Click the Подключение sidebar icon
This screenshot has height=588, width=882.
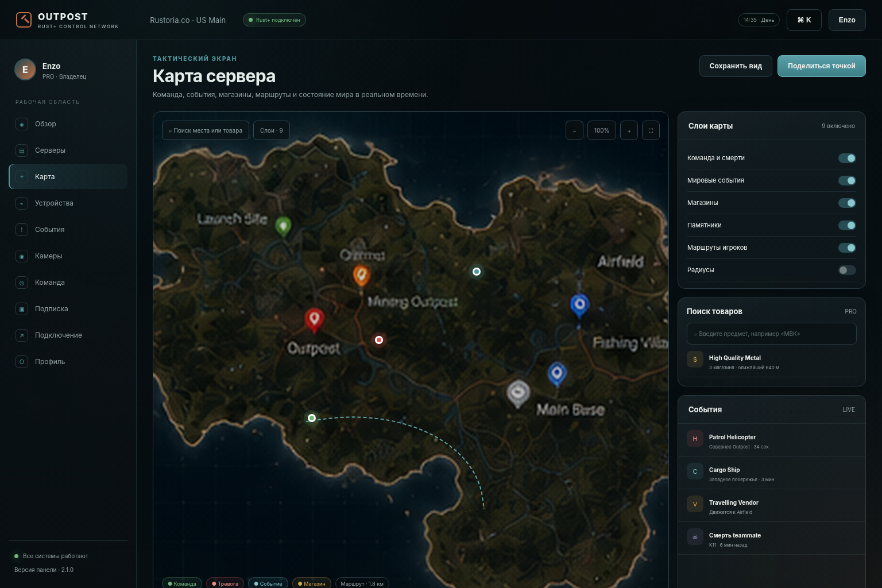click(x=22, y=335)
